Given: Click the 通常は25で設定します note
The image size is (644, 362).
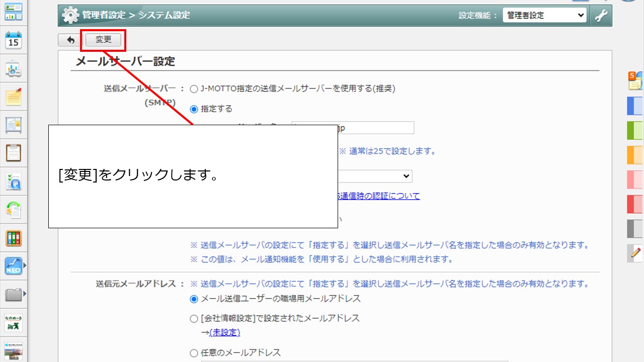Looking at the screenshot, I should [x=387, y=151].
